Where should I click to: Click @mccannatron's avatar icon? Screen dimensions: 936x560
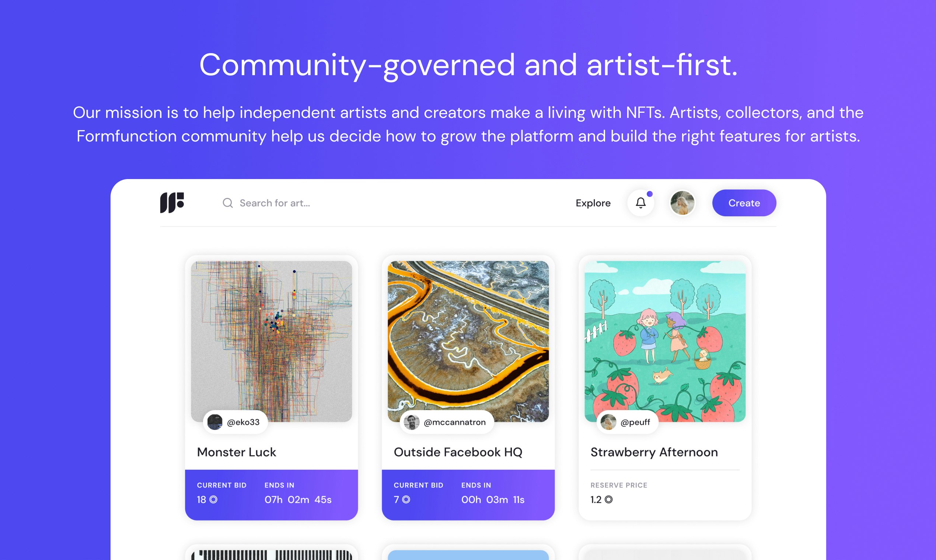(x=412, y=422)
